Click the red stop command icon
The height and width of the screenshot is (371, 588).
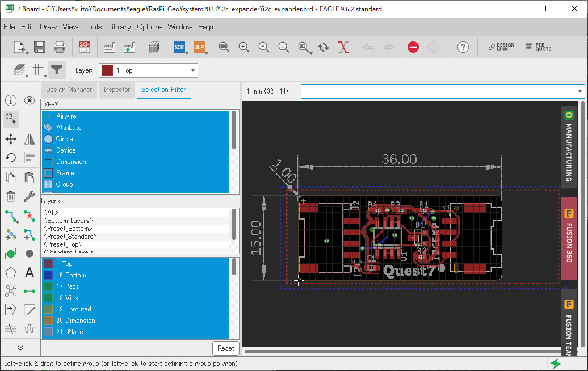tap(413, 47)
